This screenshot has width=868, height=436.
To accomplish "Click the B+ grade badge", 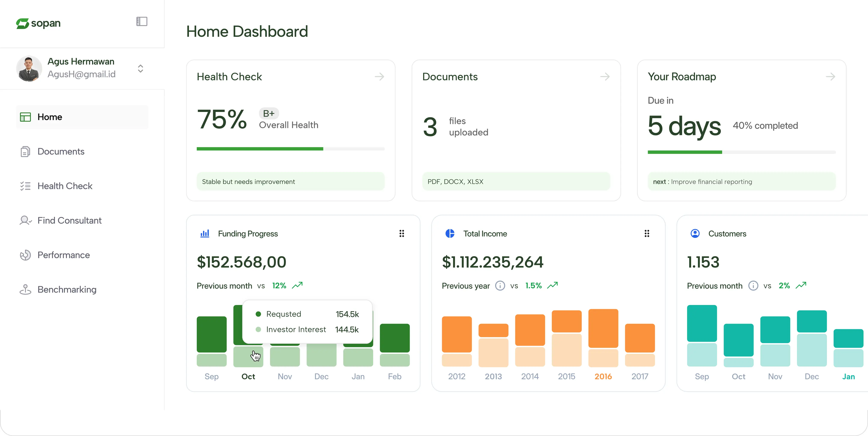I will pos(269,113).
